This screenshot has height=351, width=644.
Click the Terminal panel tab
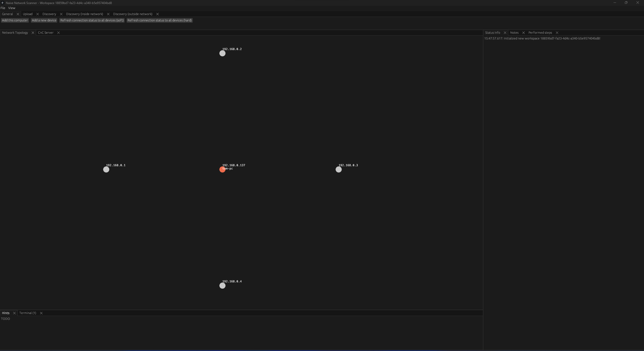point(28,313)
